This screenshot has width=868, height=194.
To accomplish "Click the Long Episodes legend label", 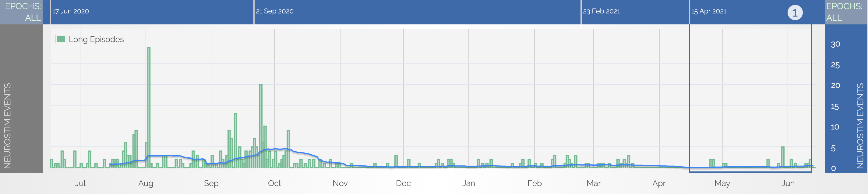I will click(x=96, y=39).
